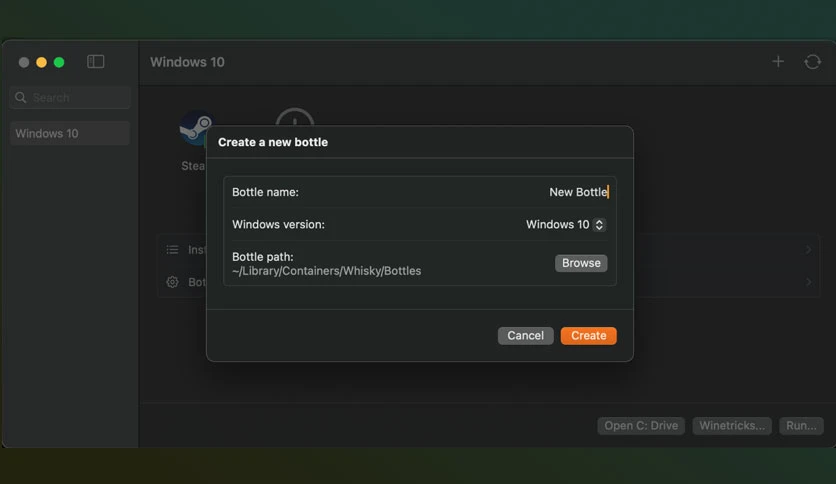Open C: Drive in Finder

pos(641,425)
